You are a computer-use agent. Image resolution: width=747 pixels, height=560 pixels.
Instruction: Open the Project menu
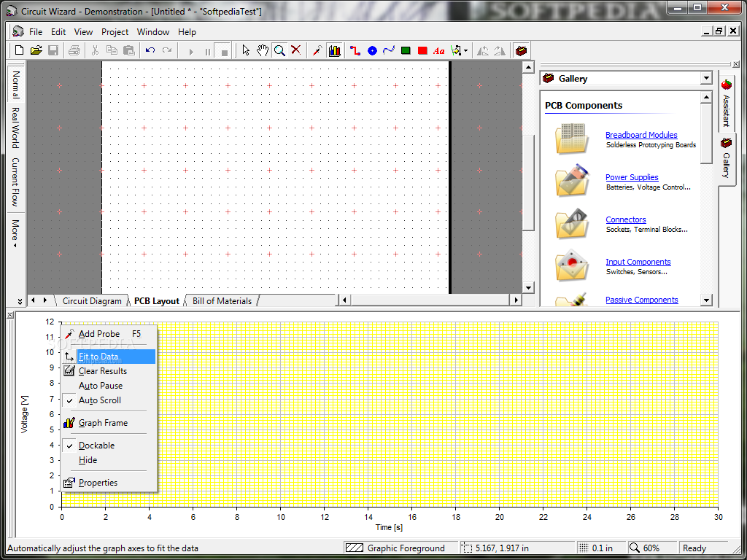click(115, 32)
